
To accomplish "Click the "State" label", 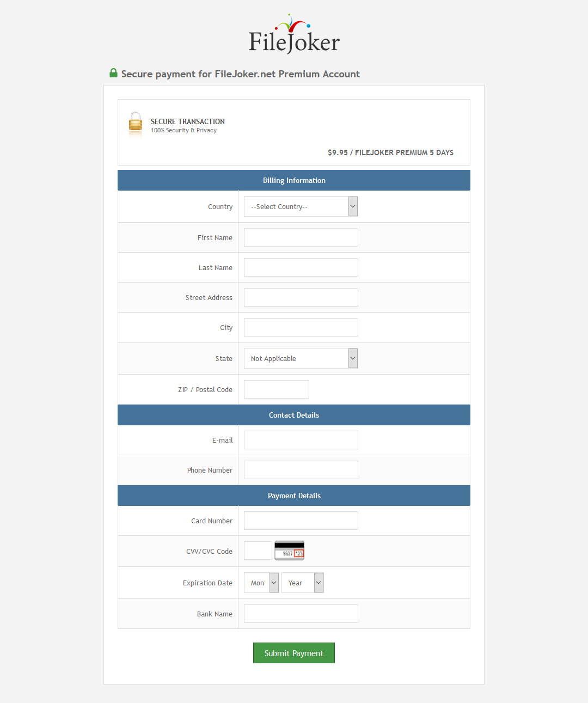I will [224, 359].
